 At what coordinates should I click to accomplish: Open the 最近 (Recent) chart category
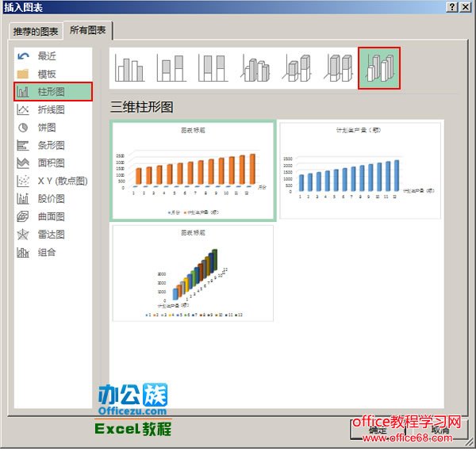53,56
